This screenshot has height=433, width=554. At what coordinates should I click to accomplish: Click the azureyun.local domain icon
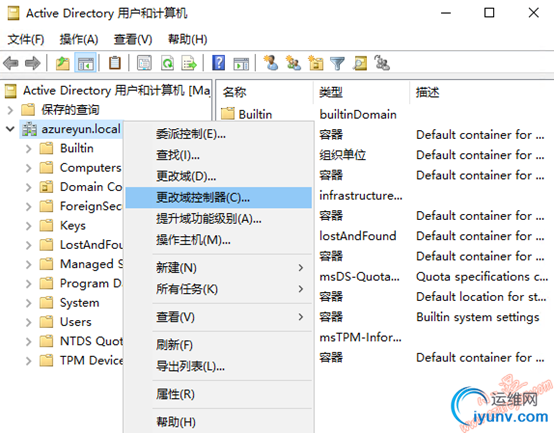(29, 129)
